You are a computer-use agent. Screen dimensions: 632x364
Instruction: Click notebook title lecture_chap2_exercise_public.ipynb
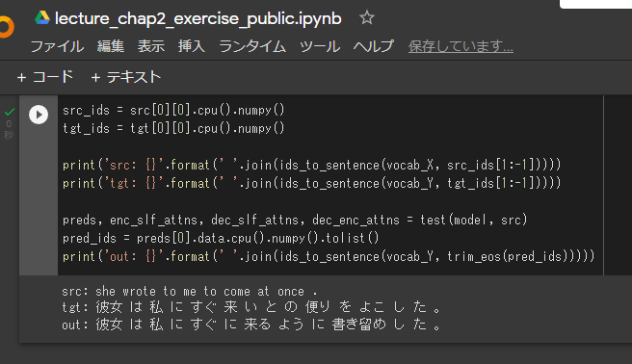[x=197, y=18]
